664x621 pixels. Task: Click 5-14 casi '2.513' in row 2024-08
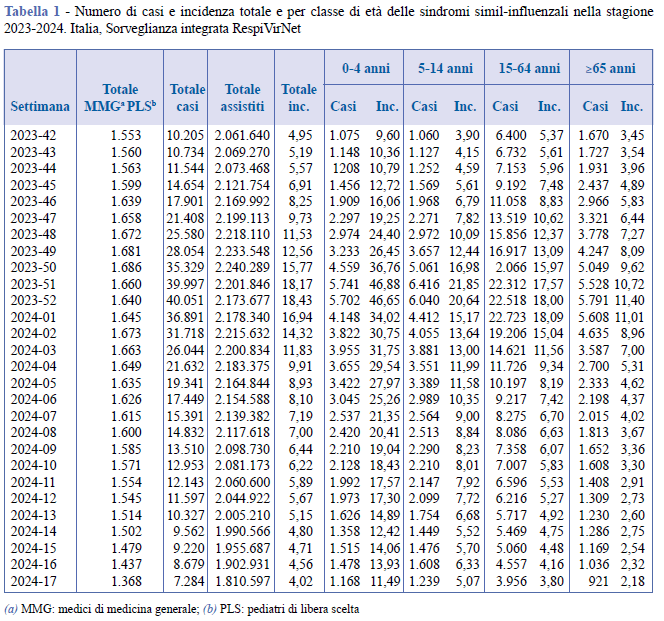[x=424, y=432]
